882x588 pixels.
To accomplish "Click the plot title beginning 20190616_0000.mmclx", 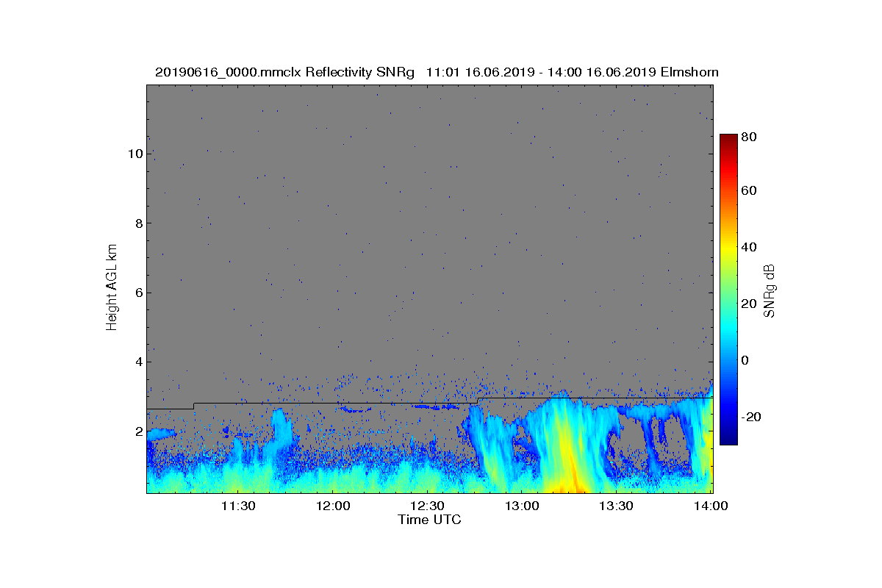I will pyautogui.click(x=437, y=72).
